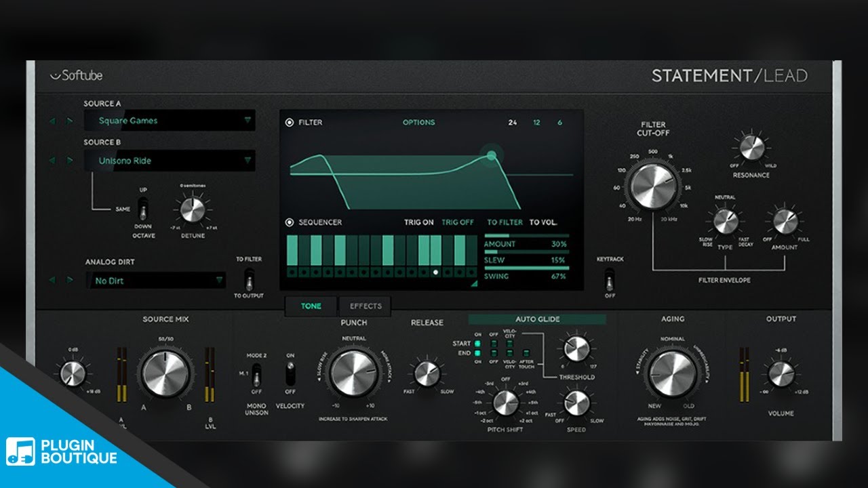
Task: Enable Auto Glide Start Velocity LED
Action: pos(510,344)
